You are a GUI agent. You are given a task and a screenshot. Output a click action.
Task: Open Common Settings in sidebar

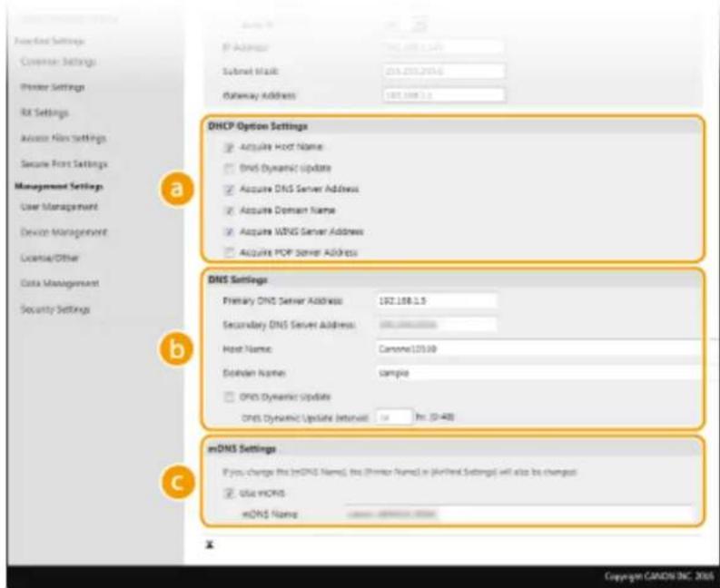point(58,62)
